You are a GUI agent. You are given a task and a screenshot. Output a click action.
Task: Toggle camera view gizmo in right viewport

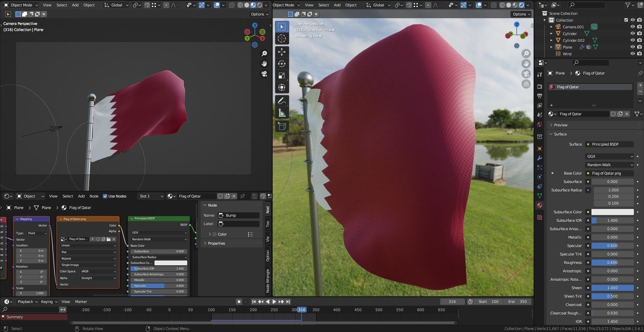(x=526, y=73)
